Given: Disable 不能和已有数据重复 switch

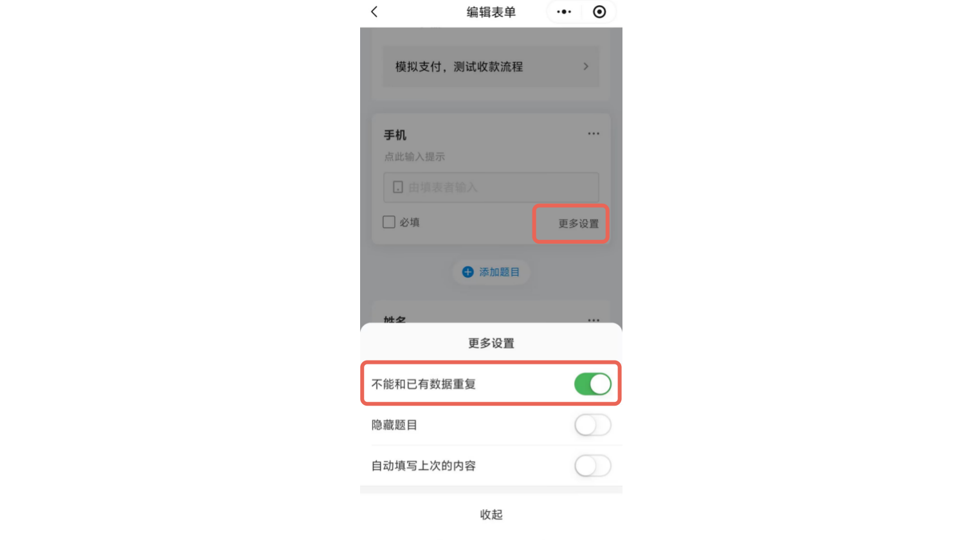Looking at the screenshot, I should (x=592, y=384).
